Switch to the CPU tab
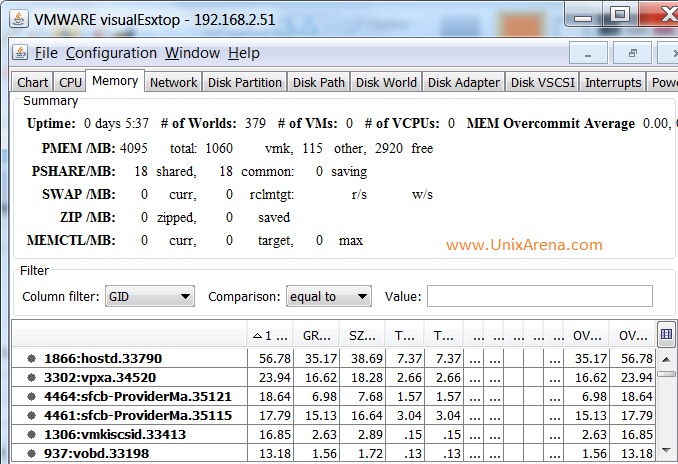This screenshot has width=678, height=464. tap(70, 82)
